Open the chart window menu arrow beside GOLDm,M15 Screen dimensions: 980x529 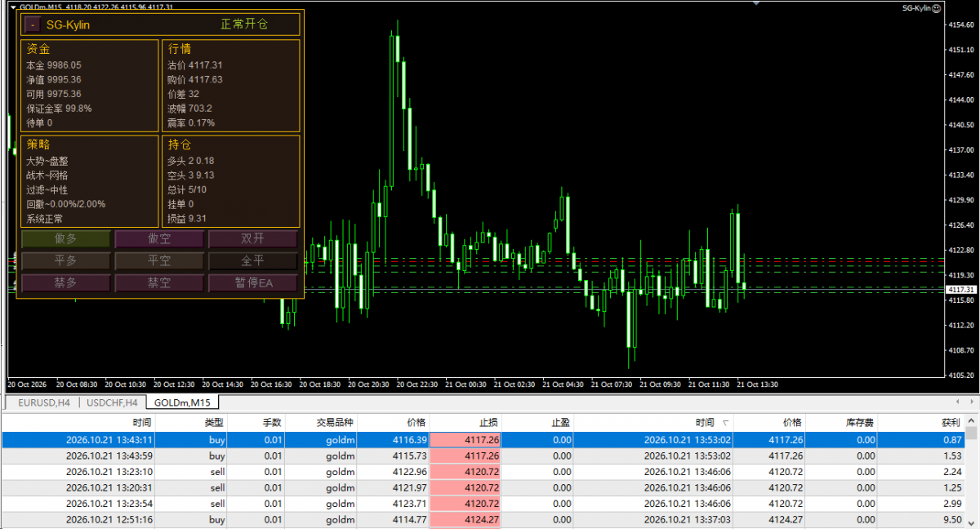(13, 7)
